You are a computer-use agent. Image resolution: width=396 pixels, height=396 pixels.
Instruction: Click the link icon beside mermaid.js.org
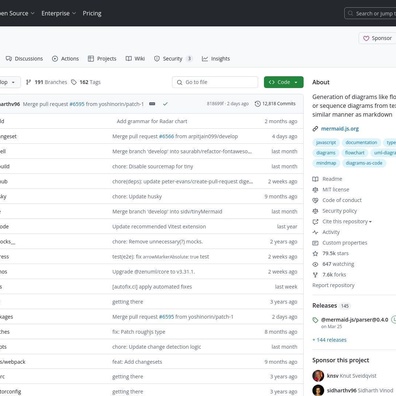315,129
